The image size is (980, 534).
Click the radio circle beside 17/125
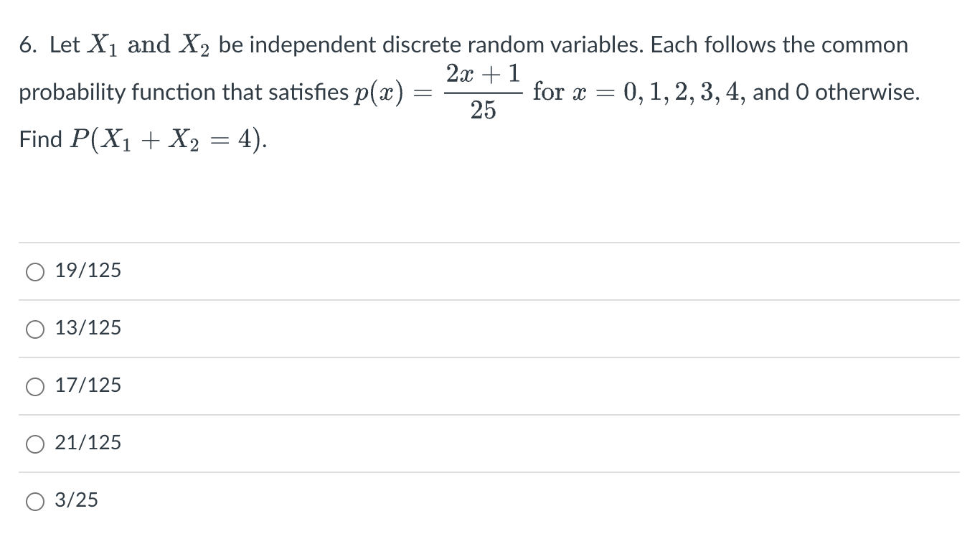coord(34,386)
